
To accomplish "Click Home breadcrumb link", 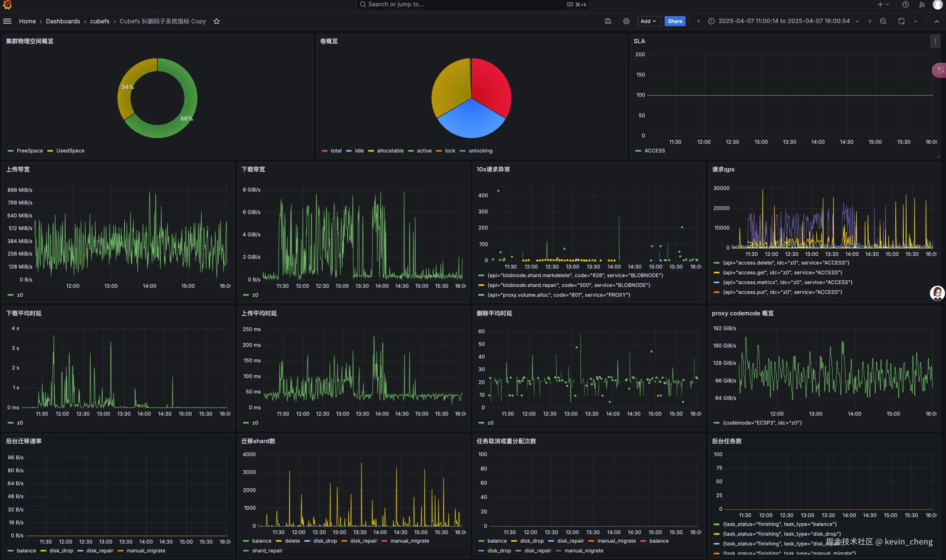I will click(x=27, y=21).
